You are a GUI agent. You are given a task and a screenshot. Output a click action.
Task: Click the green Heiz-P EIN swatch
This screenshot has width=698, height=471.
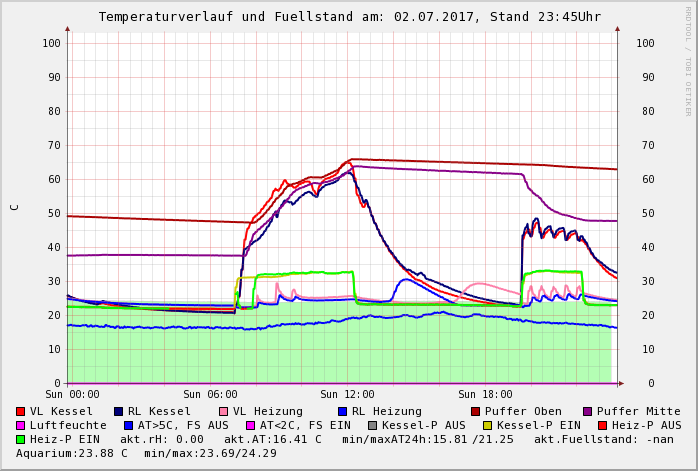[20, 440]
